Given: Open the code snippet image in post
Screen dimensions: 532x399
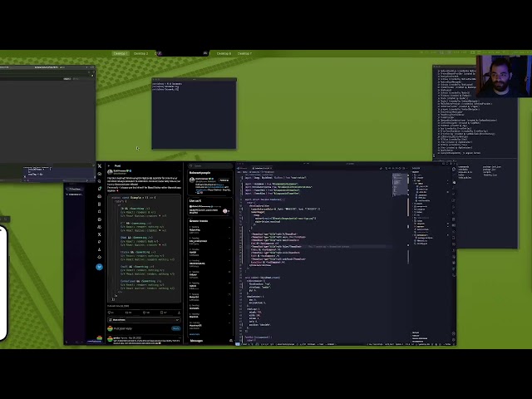Looking at the screenshot, I should point(145,249).
